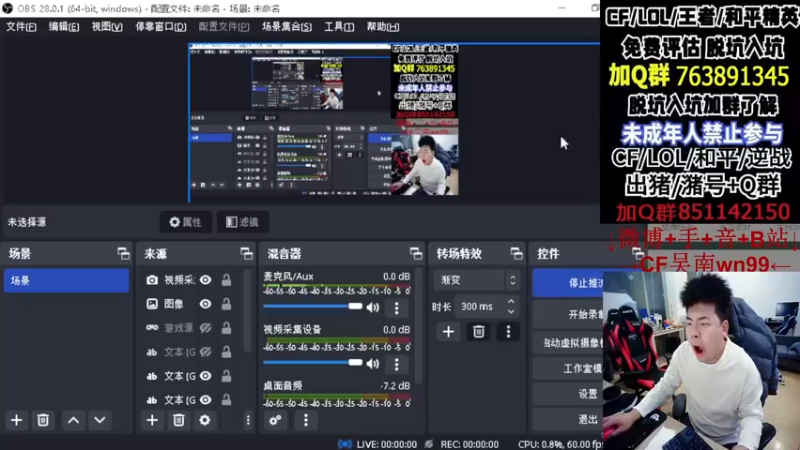This screenshot has width=800, height=450.
Task: Toggle lock on first 文本 source
Action: tap(226, 352)
